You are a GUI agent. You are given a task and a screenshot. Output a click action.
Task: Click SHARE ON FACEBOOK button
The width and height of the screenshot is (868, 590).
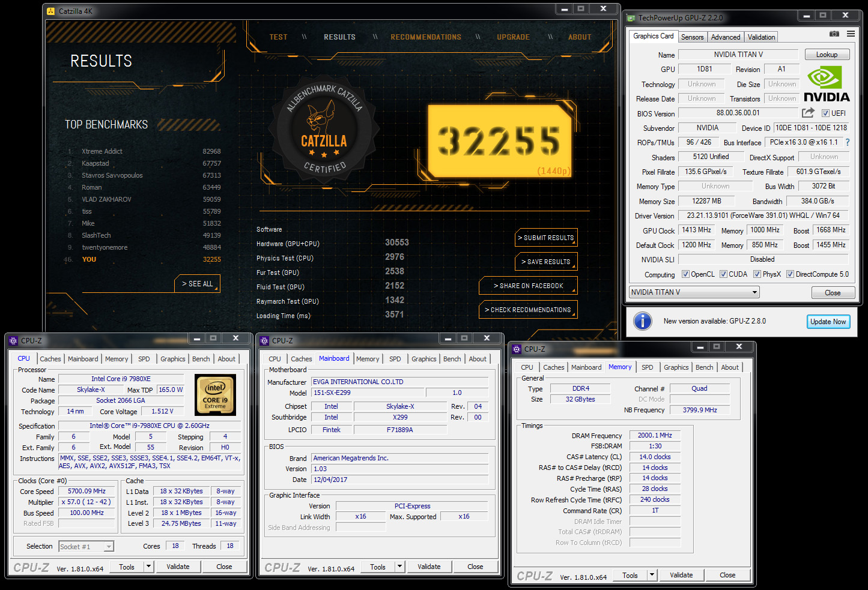pos(528,286)
